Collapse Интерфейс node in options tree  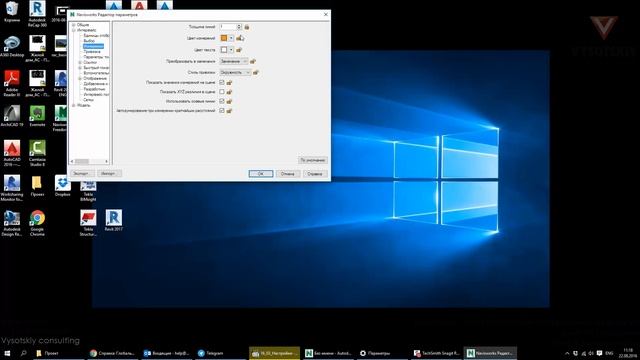74,30
